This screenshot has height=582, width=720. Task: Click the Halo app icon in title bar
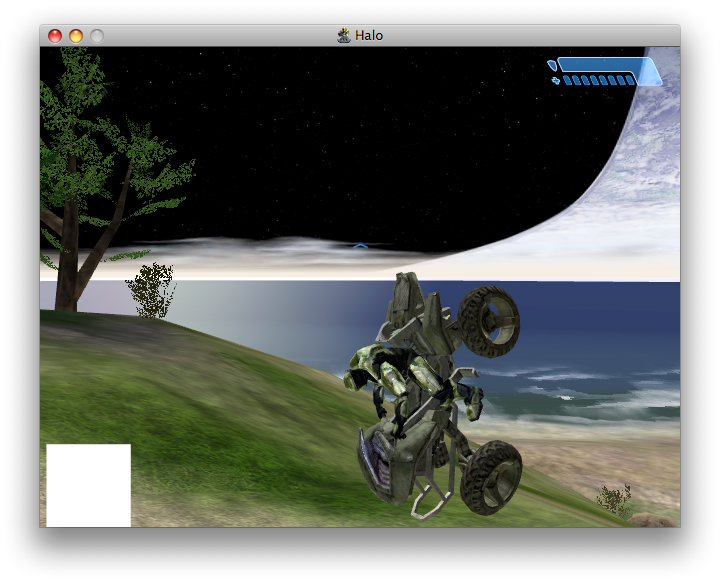pos(343,35)
